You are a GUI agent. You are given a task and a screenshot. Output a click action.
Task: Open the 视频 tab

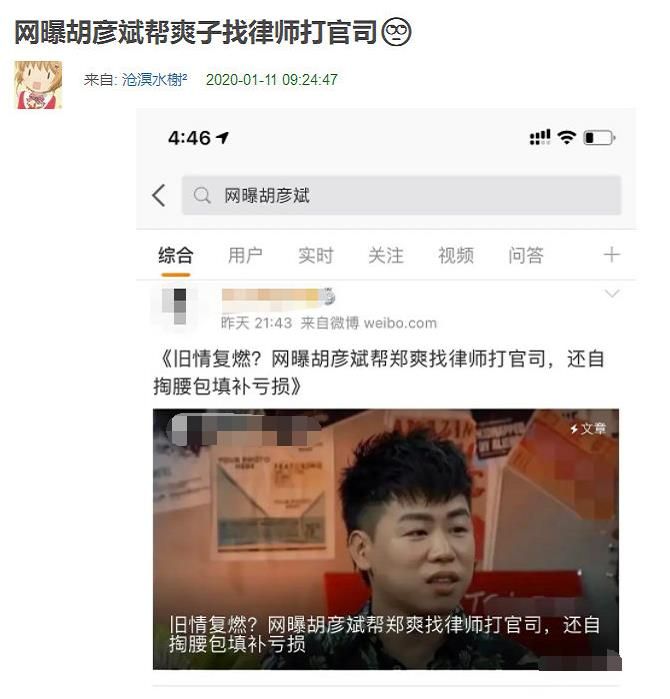click(456, 255)
